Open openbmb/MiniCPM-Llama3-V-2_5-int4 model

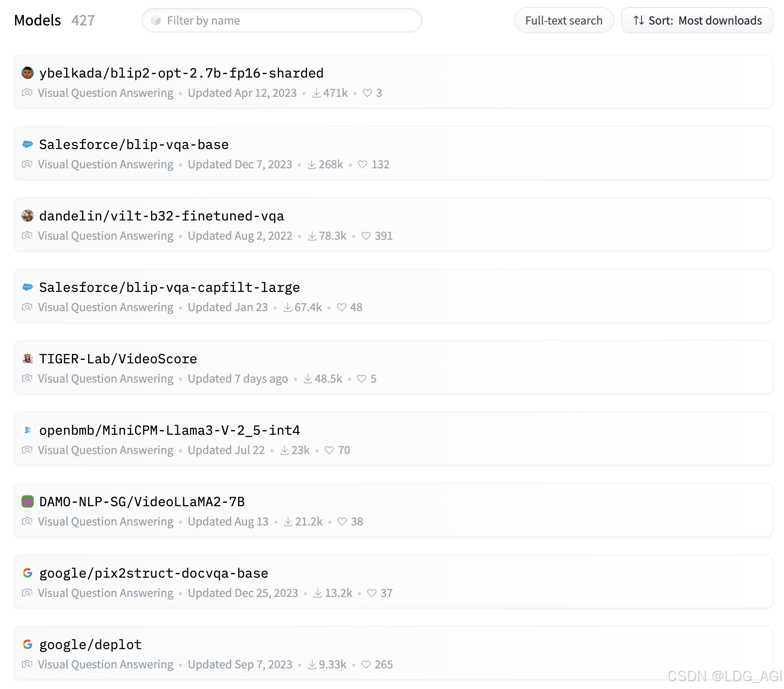pos(170,430)
